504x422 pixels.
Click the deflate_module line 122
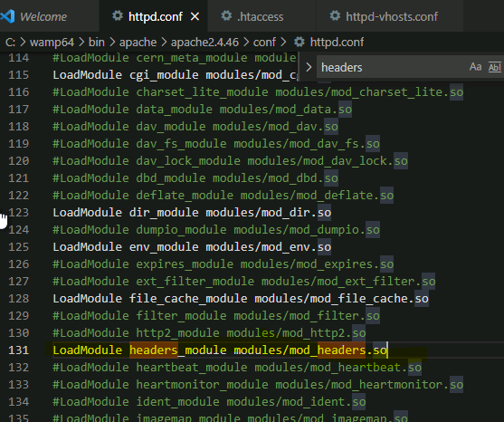(x=223, y=196)
